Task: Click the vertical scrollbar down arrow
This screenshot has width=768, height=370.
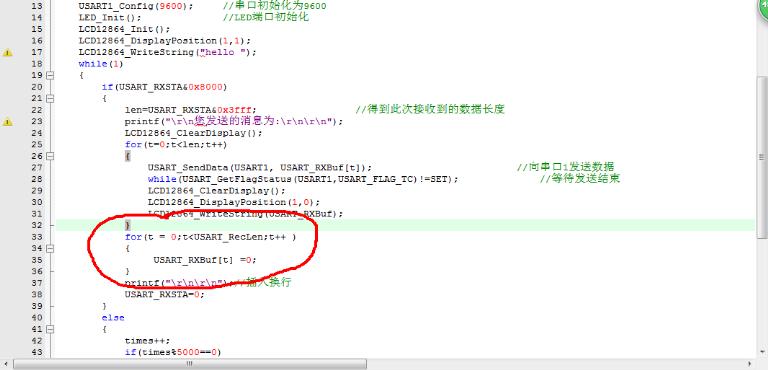Action: pyautogui.click(x=762, y=351)
